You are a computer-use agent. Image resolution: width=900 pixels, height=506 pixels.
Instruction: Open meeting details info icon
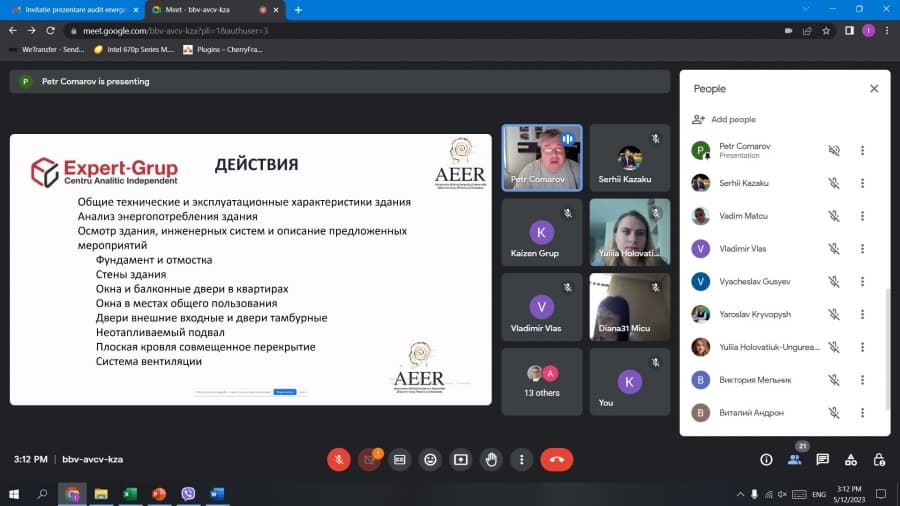click(766, 460)
